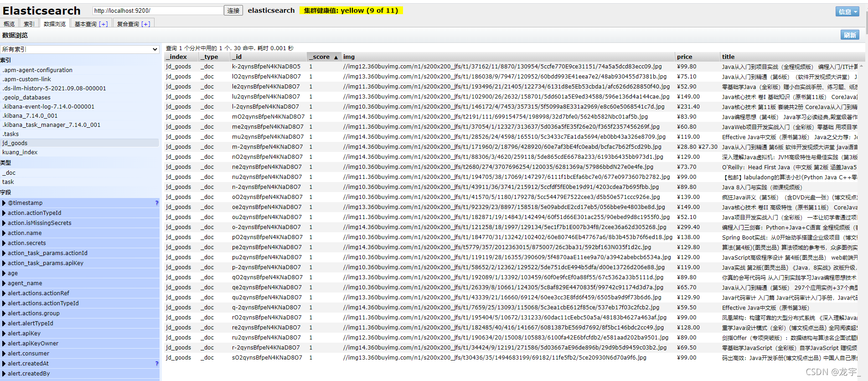Click the _score sort arrow icon
The width and height of the screenshot is (868, 381).
pos(336,57)
